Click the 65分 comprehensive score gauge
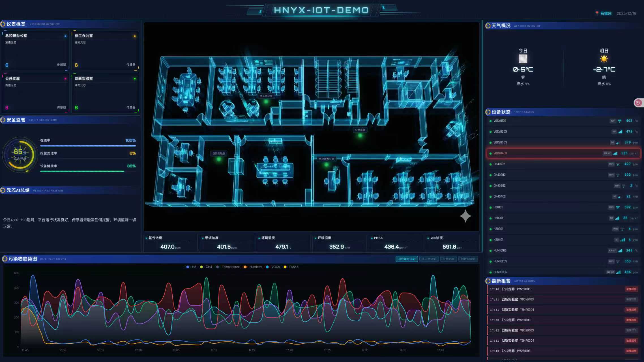The image size is (644, 362). 20,155
